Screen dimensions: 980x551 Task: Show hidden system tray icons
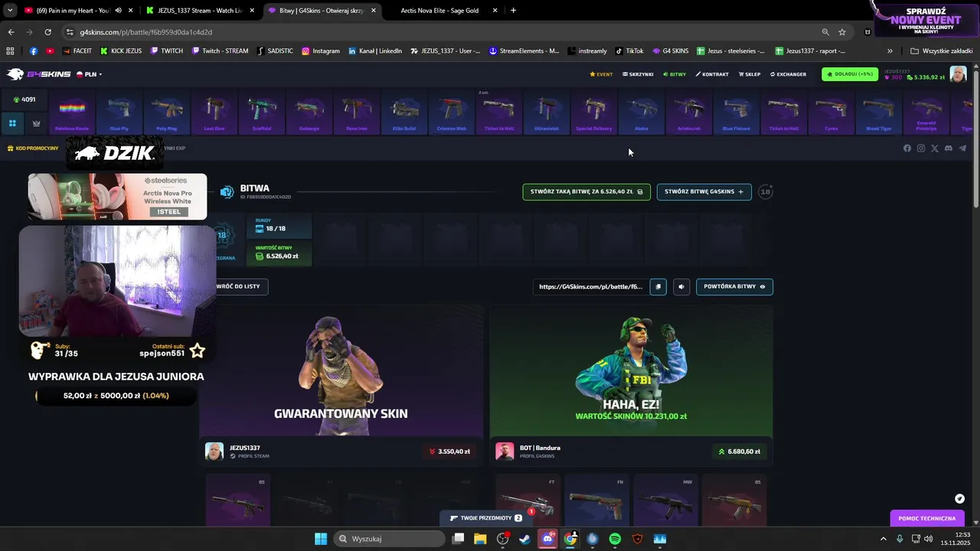(x=883, y=539)
